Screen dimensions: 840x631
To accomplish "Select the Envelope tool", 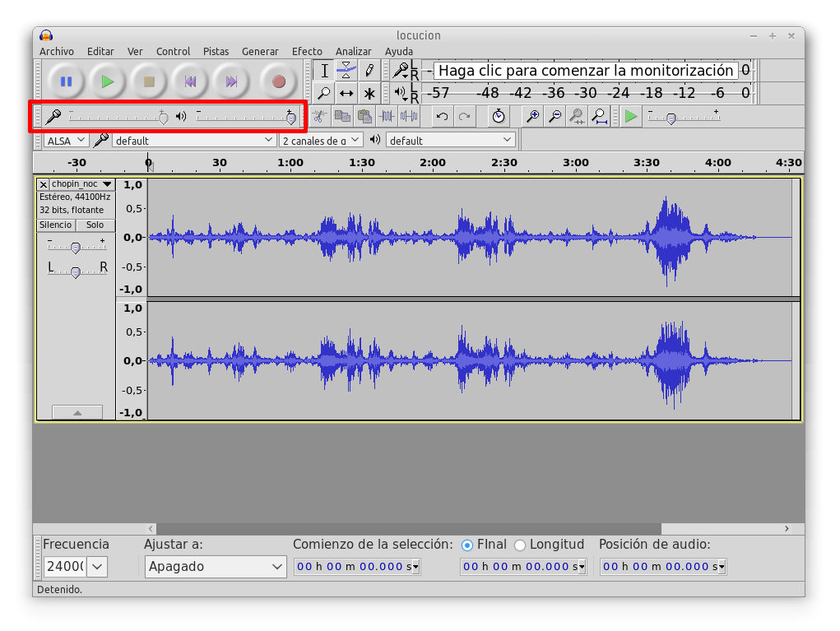I will click(x=346, y=70).
